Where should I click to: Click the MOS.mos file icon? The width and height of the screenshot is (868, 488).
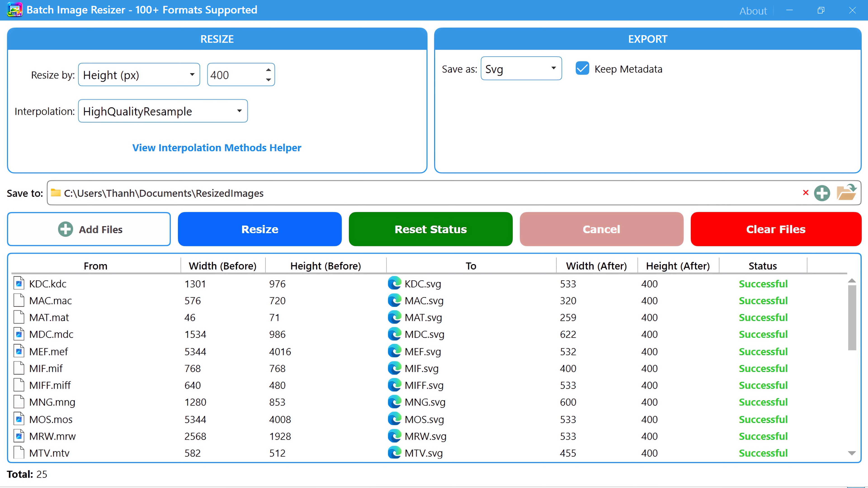(19, 419)
